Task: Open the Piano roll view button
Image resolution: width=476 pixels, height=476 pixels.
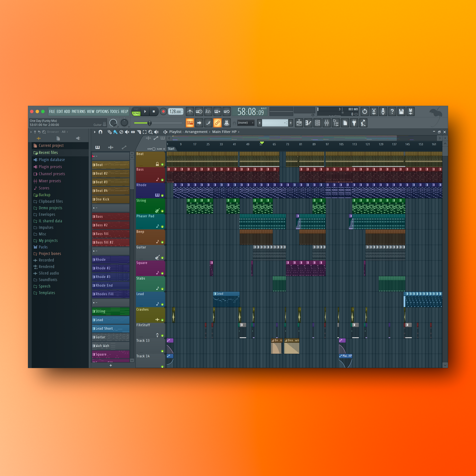Action: click(308, 123)
